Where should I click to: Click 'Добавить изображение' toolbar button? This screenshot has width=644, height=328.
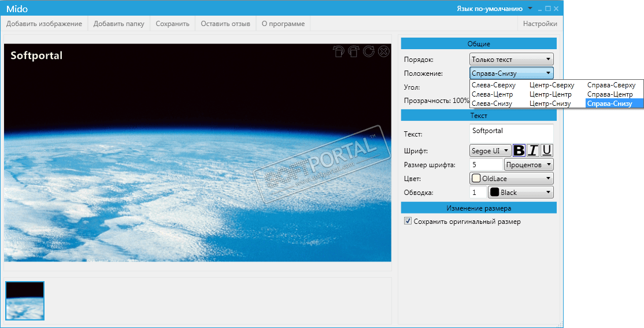[44, 24]
